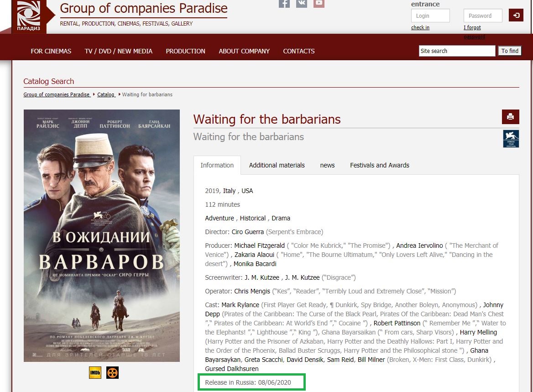Open the PRODUCTION menu
Image resolution: width=533 pixels, height=392 pixels.
coord(186,51)
